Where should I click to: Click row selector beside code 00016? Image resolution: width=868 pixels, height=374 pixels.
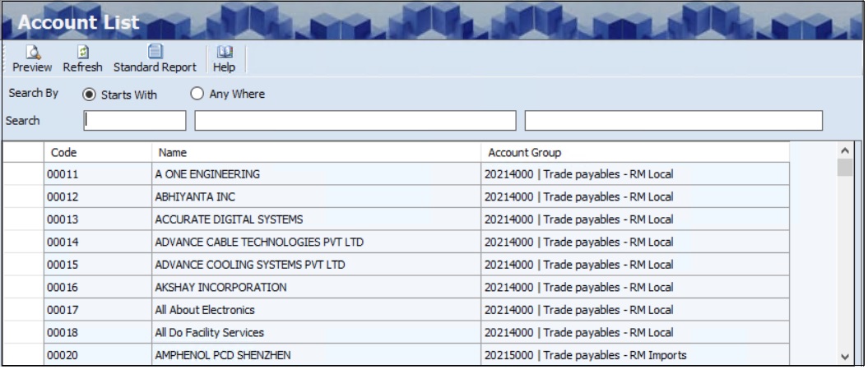(x=23, y=287)
